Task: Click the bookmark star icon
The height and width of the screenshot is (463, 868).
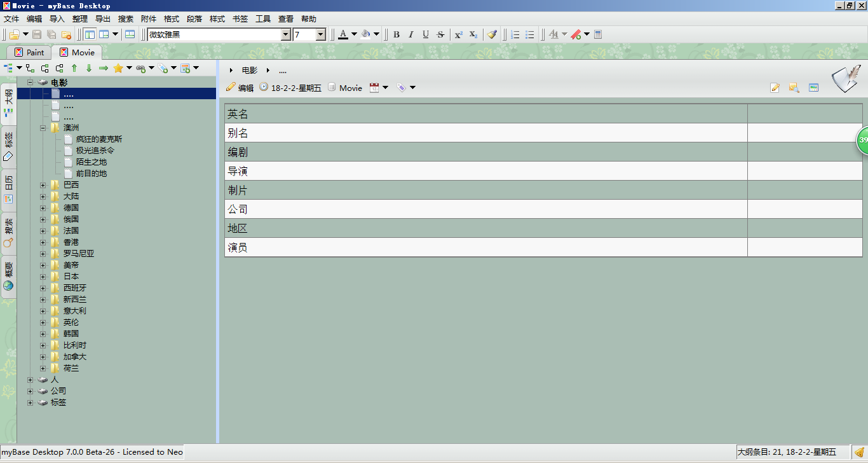Action: coord(118,68)
